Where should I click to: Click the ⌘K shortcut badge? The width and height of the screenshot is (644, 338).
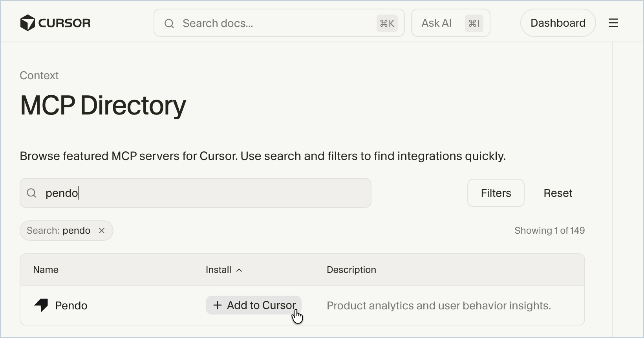coord(387,24)
